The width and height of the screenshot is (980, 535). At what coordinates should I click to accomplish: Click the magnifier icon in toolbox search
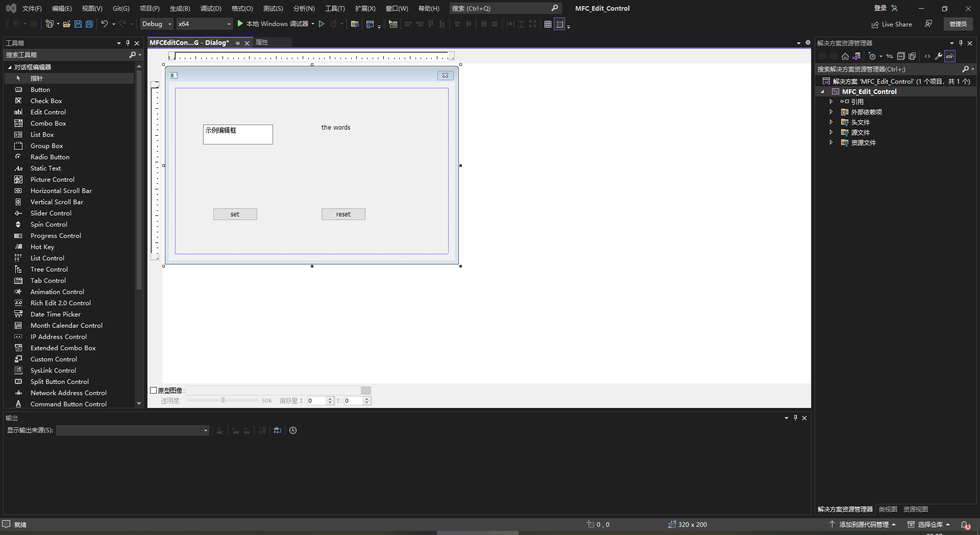click(x=133, y=55)
